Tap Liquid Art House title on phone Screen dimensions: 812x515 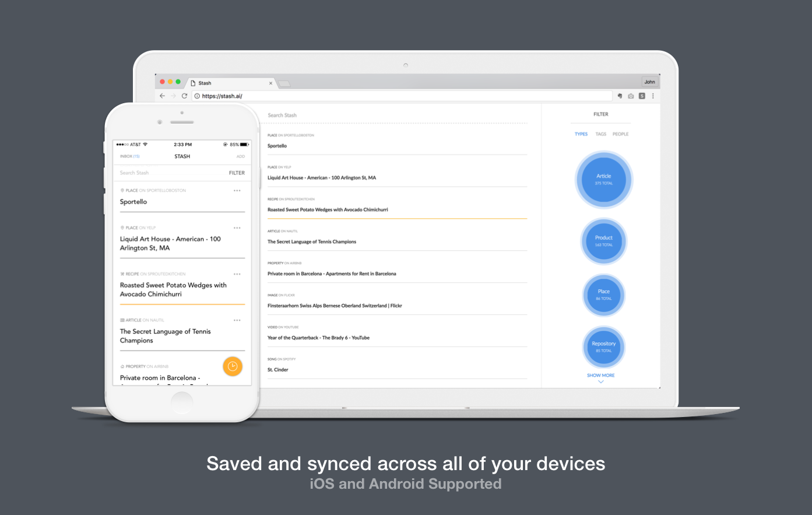click(x=170, y=243)
